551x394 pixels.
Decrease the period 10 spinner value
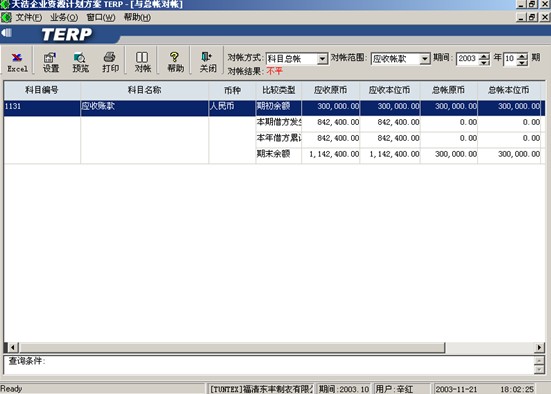point(522,62)
